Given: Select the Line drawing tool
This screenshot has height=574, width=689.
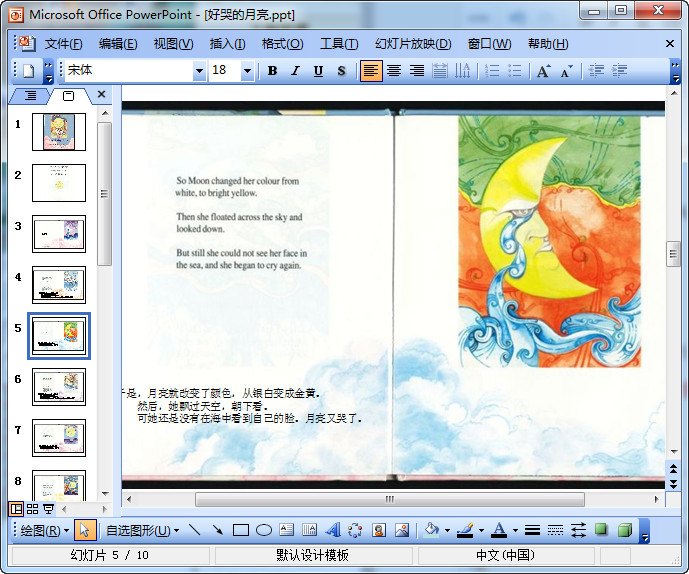Looking at the screenshot, I should coord(194,530).
